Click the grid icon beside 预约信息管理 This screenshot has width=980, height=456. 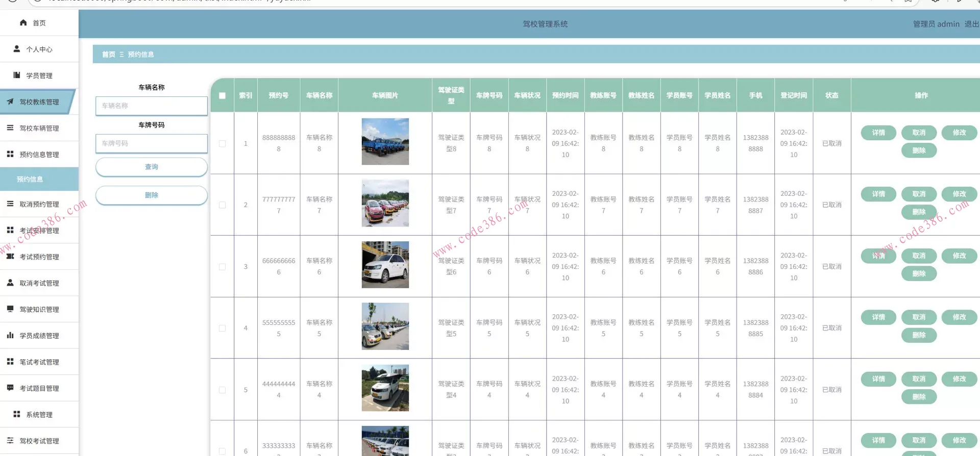click(x=10, y=154)
